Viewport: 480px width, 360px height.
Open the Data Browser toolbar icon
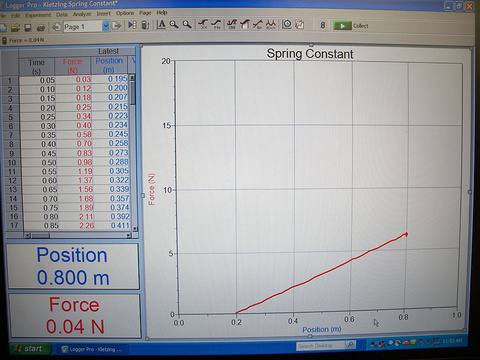133,25
